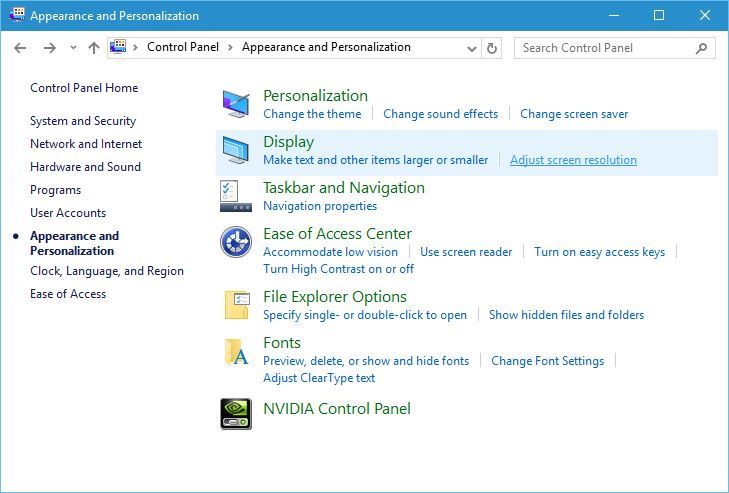729x493 pixels.
Task: Open Clock, Language, and Region category
Action: [x=107, y=271]
